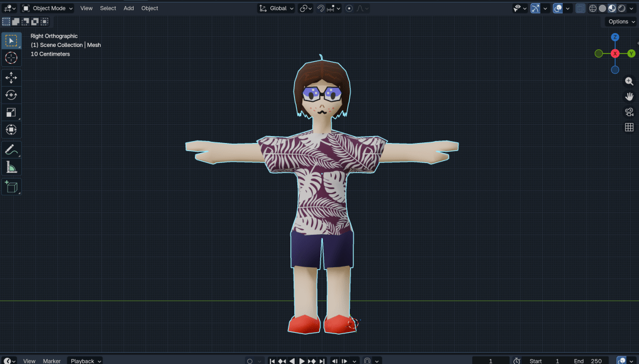Image resolution: width=639 pixels, height=364 pixels.
Task: Open the Object Mode dropdown
Action: pos(47,8)
